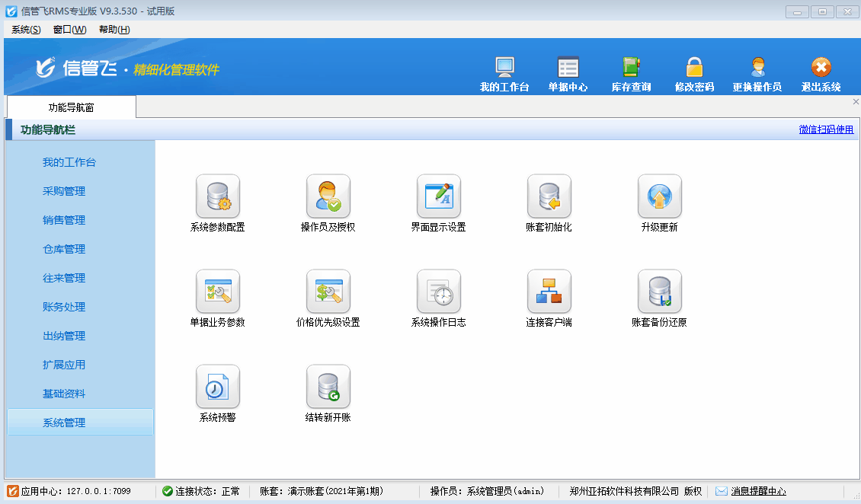
Task: Click the 界面显示设置 icon
Action: pyautogui.click(x=439, y=196)
